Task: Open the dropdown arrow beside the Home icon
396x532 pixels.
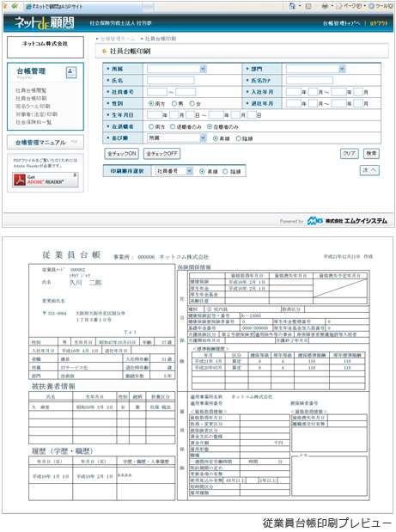Action: (300, 6)
